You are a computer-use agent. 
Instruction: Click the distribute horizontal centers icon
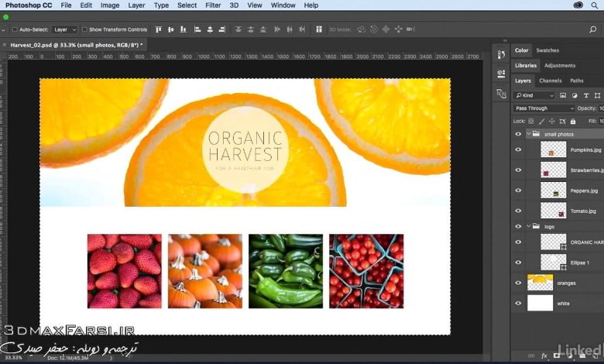tap(290, 29)
